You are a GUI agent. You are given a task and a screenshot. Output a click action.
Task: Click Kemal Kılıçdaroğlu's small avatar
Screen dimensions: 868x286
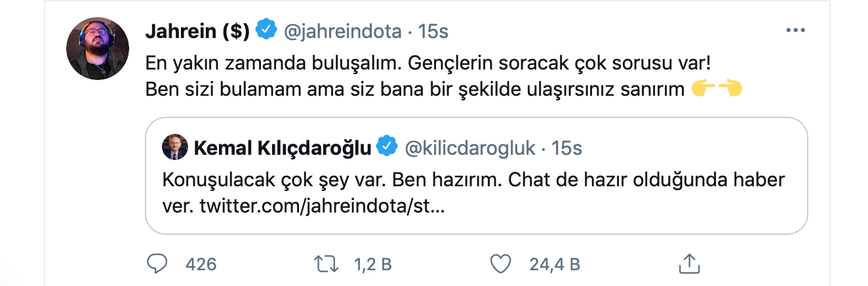tap(175, 148)
